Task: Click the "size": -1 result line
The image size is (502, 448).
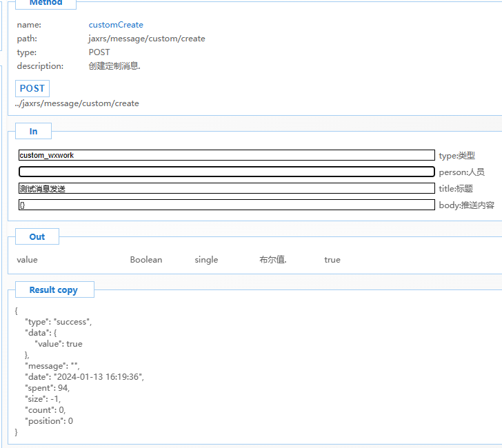Action: point(43,399)
